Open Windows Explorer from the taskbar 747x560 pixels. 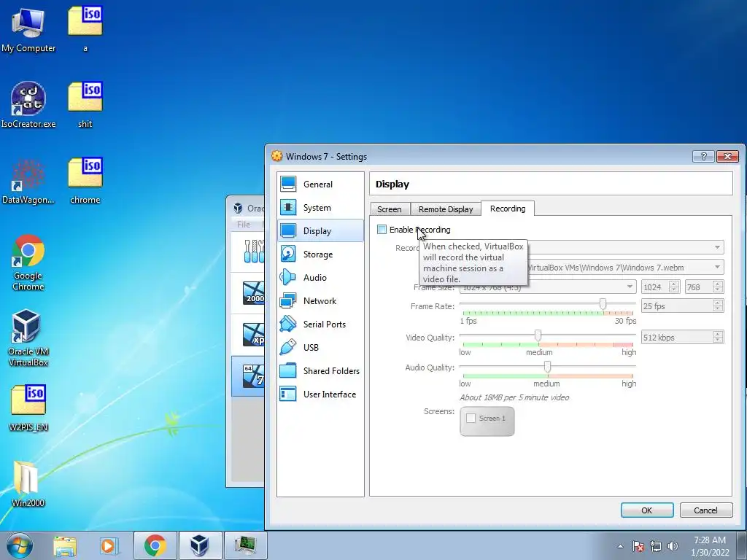click(x=65, y=545)
